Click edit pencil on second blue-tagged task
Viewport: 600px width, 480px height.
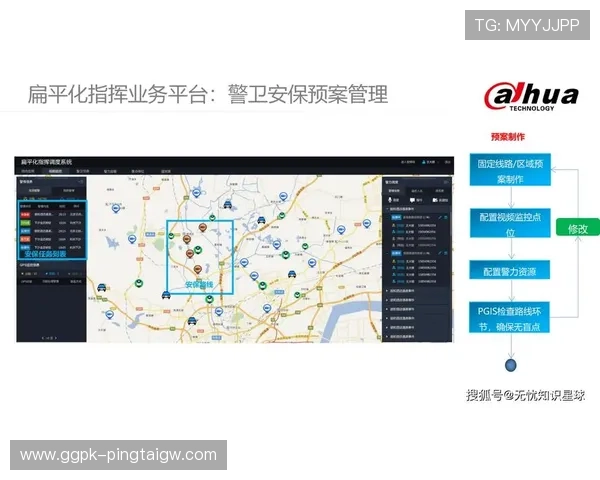[440, 253]
